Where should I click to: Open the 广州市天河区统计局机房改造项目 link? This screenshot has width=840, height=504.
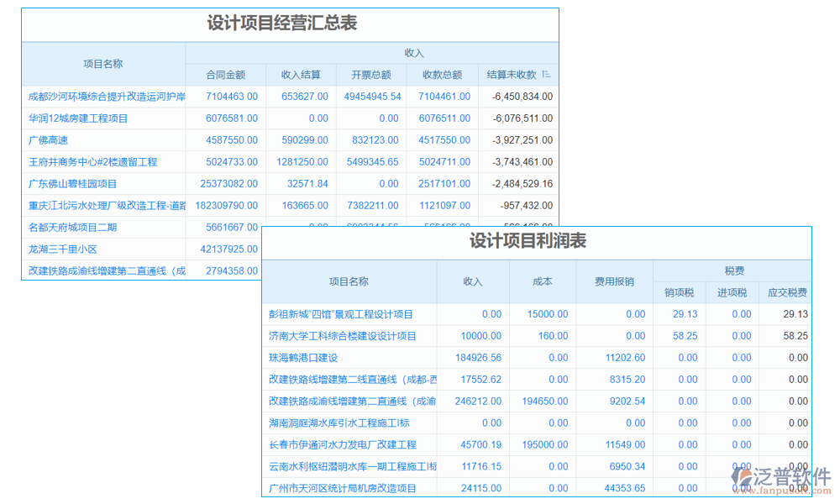point(349,488)
